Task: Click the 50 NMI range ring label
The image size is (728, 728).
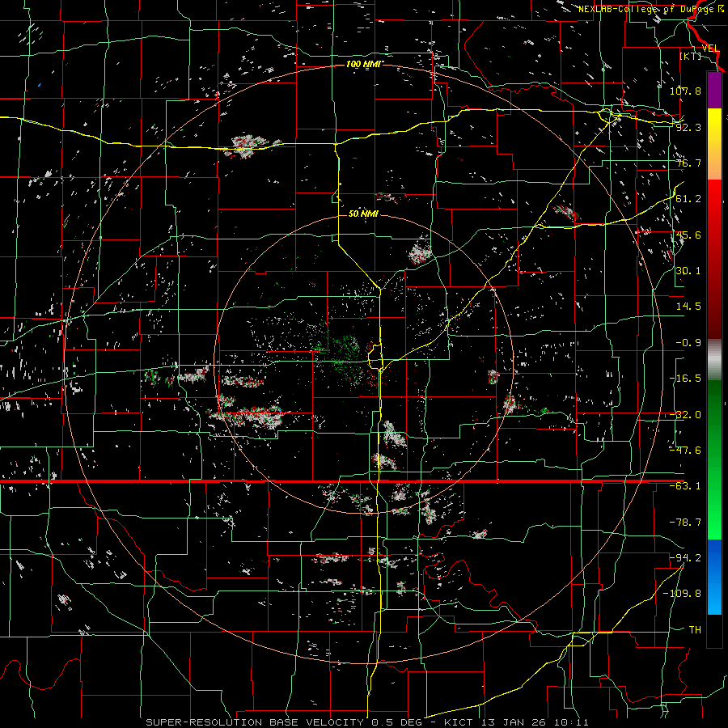Action: (363, 214)
